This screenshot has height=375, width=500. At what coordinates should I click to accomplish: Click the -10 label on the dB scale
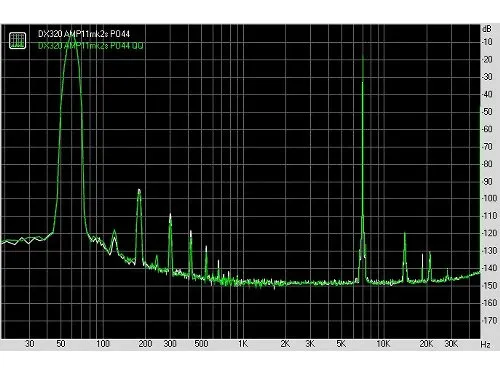(487, 42)
